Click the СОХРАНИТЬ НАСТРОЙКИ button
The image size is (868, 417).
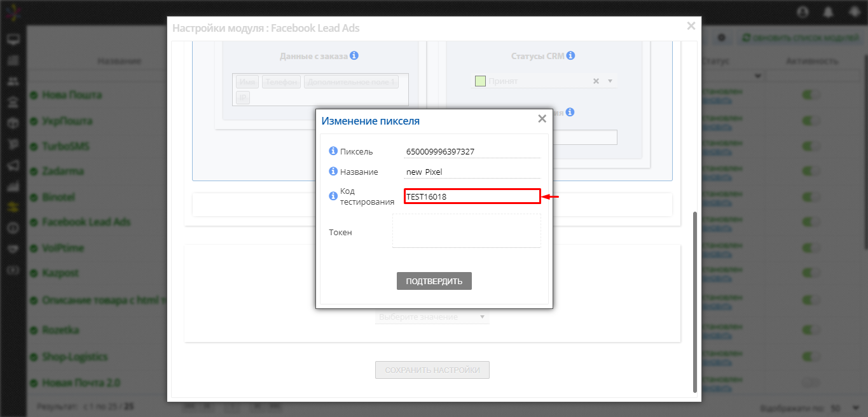[432, 370]
